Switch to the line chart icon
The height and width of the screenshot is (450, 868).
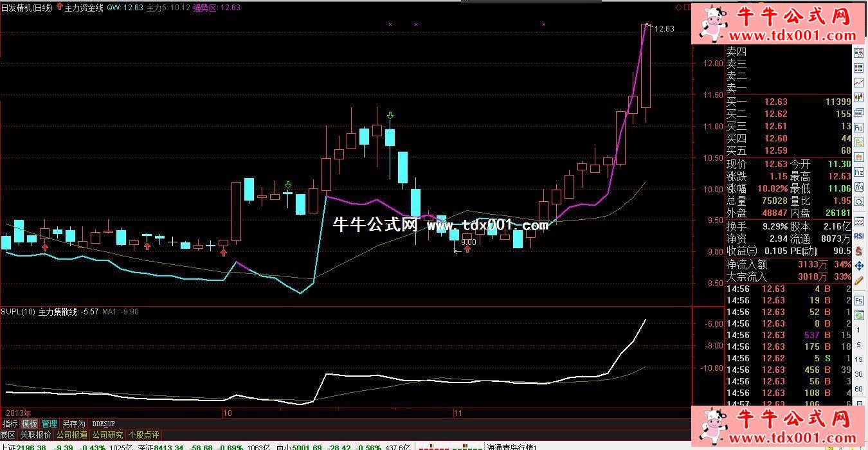coord(859,82)
